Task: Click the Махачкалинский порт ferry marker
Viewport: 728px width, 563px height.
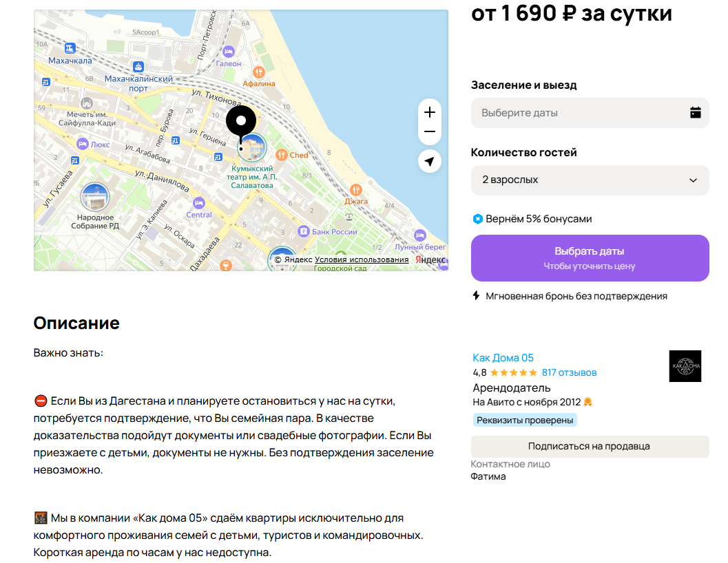Action: pos(138,66)
